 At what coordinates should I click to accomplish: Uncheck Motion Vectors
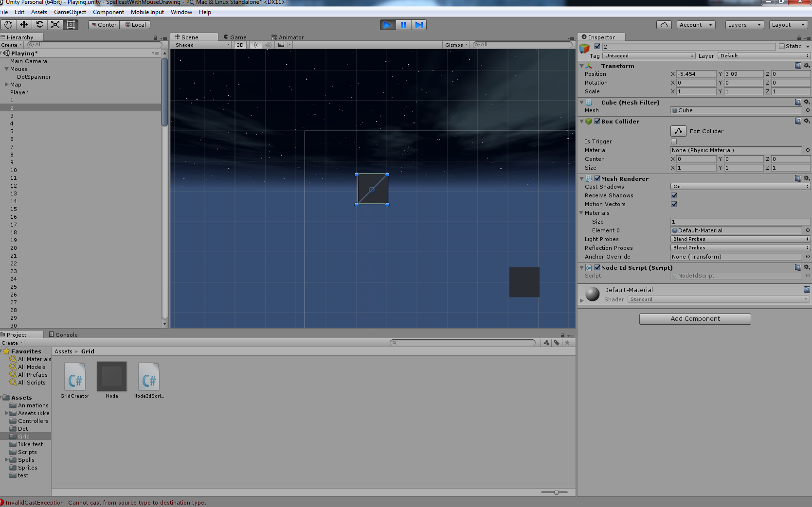point(674,204)
